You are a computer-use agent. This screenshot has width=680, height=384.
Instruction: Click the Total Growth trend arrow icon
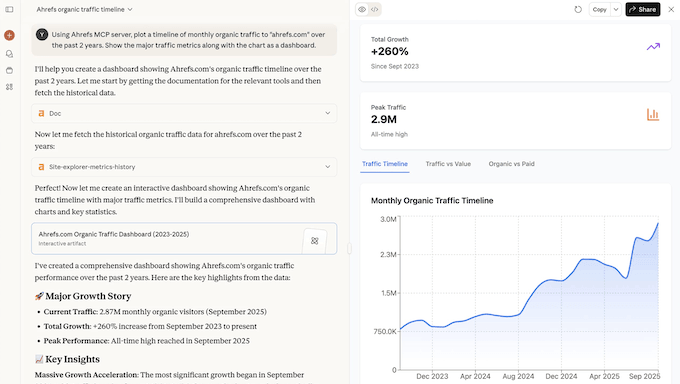[653, 46]
